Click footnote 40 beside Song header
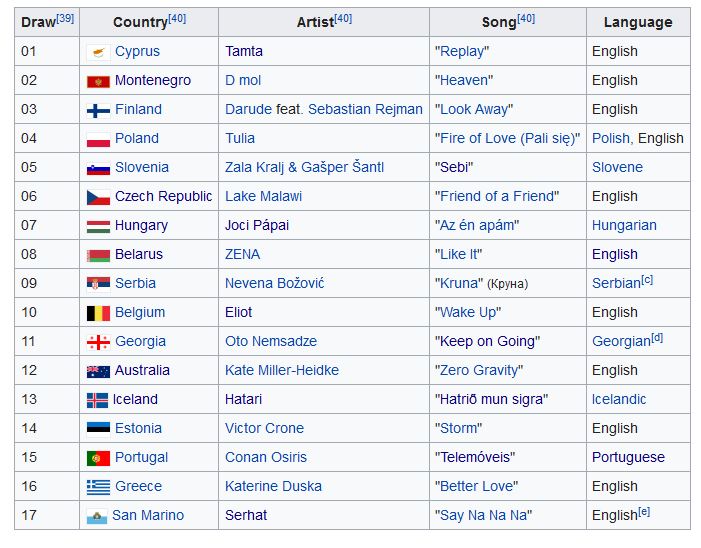This screenshot has width=701, height=548. (526, 18)
